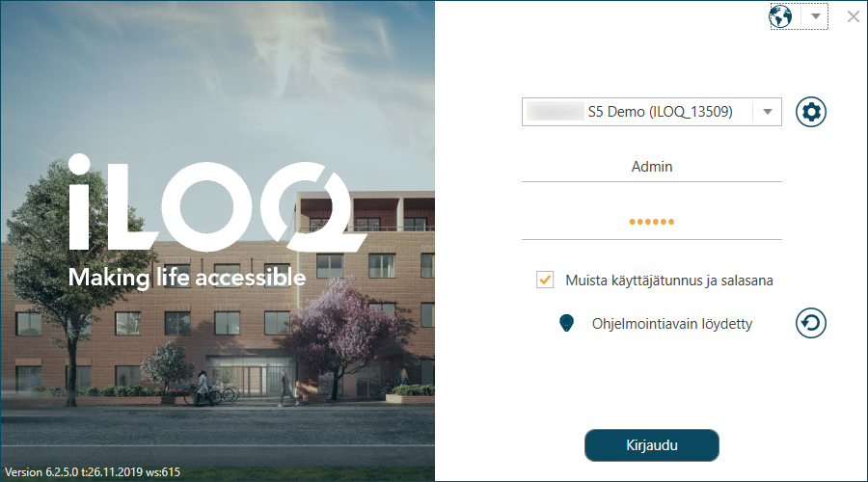Image resolution: width=868 pixels, height=482 pixels.
Task: Click the globe language icon
Action: (x=780, y=16)
